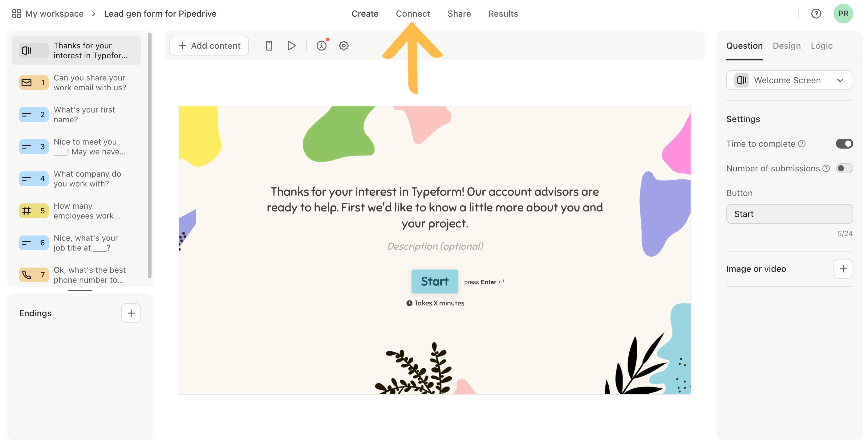
Task: Go to My workspace breadcrumb
Action: coord(54,14)
